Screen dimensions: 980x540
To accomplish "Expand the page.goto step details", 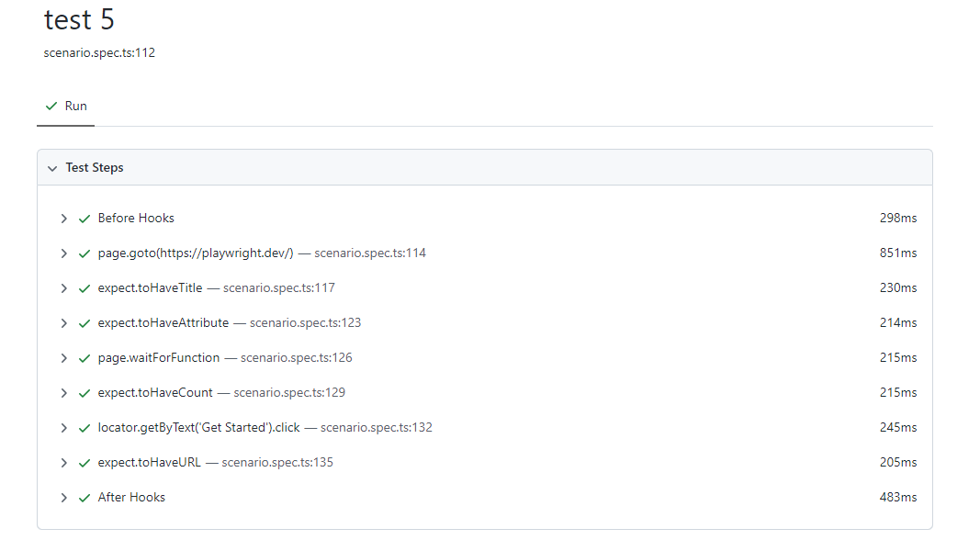I will coord(63,253).
